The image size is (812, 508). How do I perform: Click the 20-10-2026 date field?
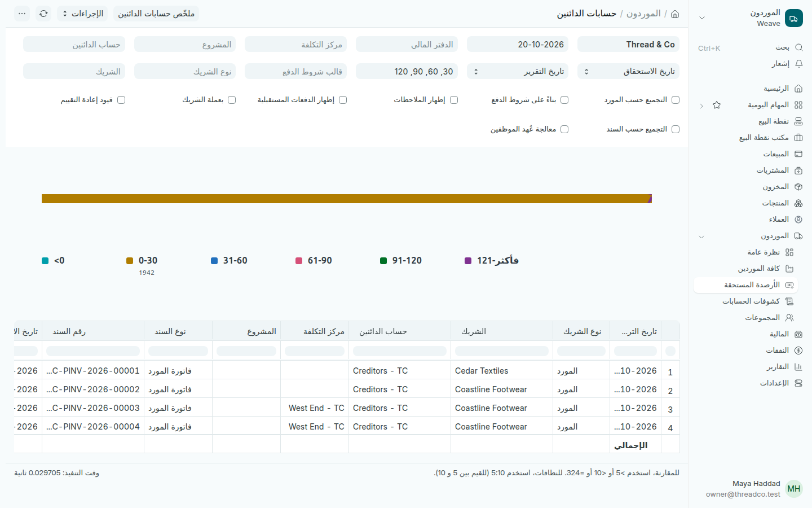(518, 45)
